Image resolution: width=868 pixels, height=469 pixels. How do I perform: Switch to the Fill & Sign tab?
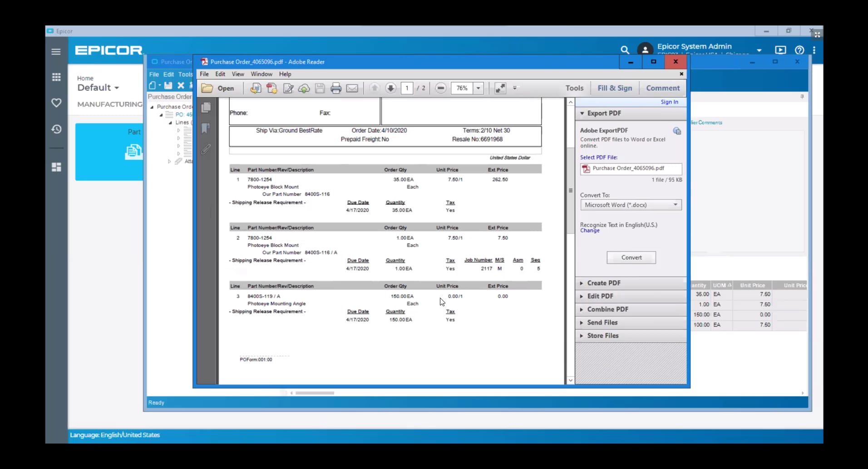click(615, 88)
